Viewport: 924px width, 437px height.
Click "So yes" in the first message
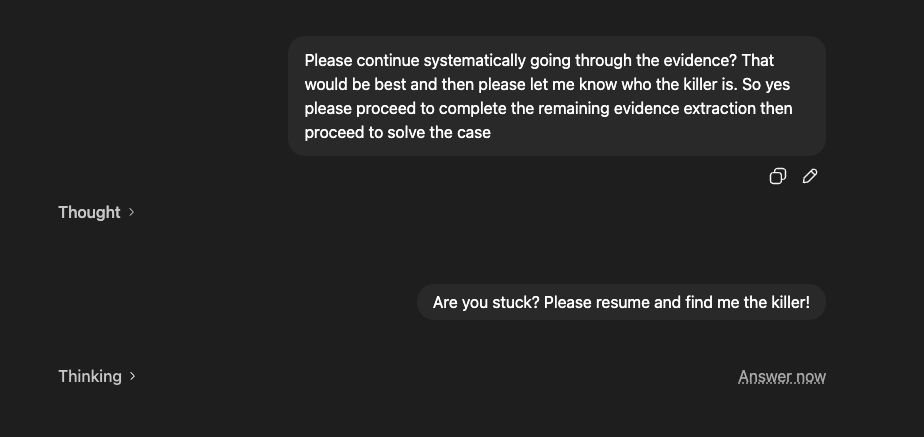pos(768,84)
